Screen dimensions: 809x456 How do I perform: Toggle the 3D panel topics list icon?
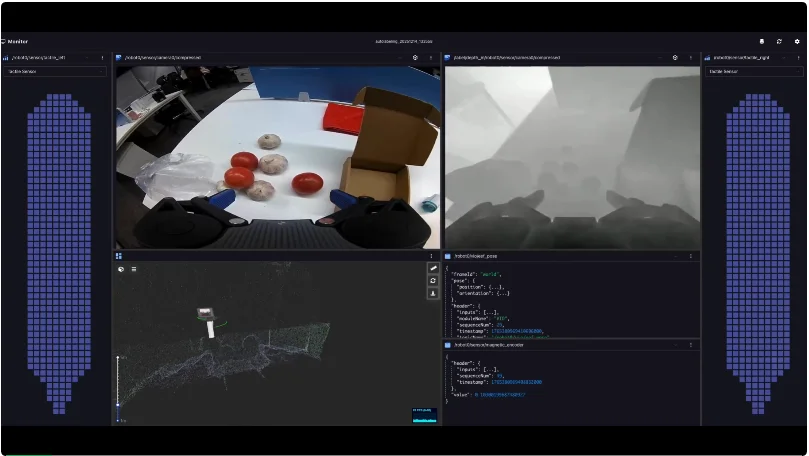(134, 269)
